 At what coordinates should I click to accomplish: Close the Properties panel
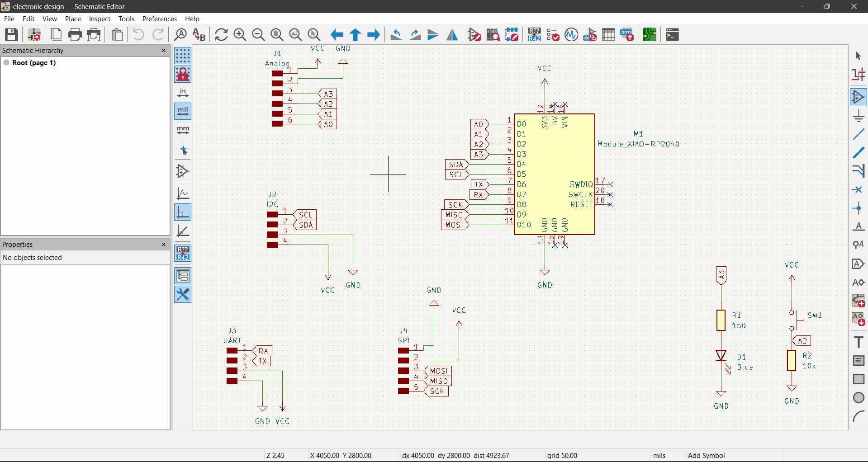[163, 244]
